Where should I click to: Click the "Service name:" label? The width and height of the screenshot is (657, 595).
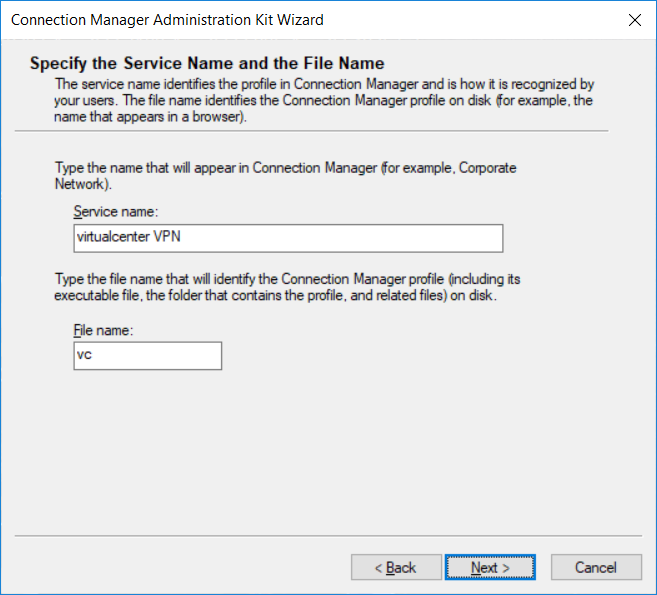pos(116,212)
